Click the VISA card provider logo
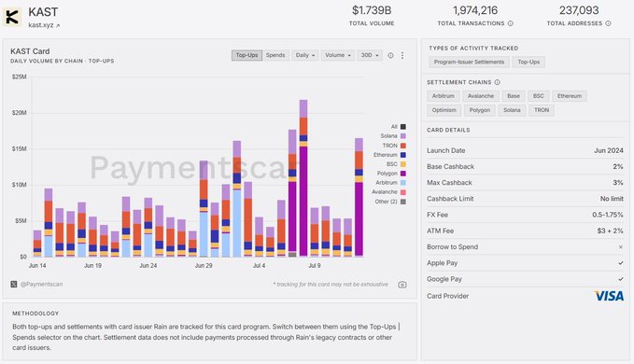Screen dimensions: 634x364 pyautogui.click(x=609, y=296)
